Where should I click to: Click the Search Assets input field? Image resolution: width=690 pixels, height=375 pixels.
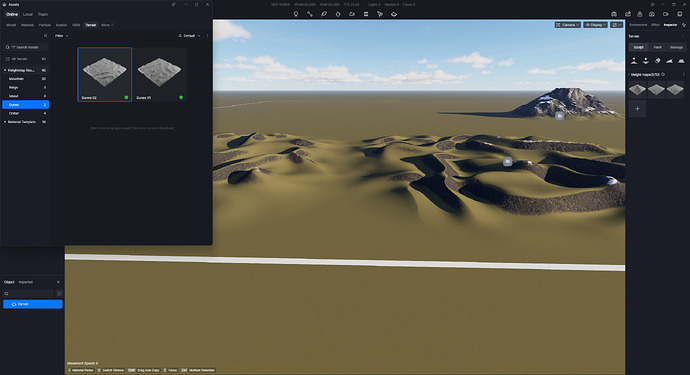tap(26, 47)
